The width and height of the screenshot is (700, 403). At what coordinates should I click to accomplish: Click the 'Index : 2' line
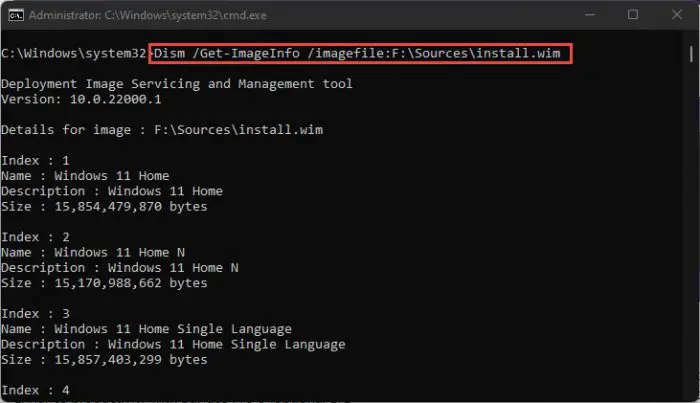tap(35, 237)
